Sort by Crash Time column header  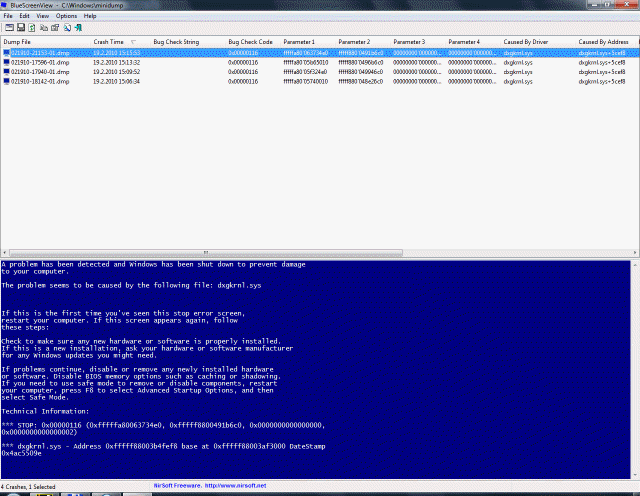pos(120,42)
